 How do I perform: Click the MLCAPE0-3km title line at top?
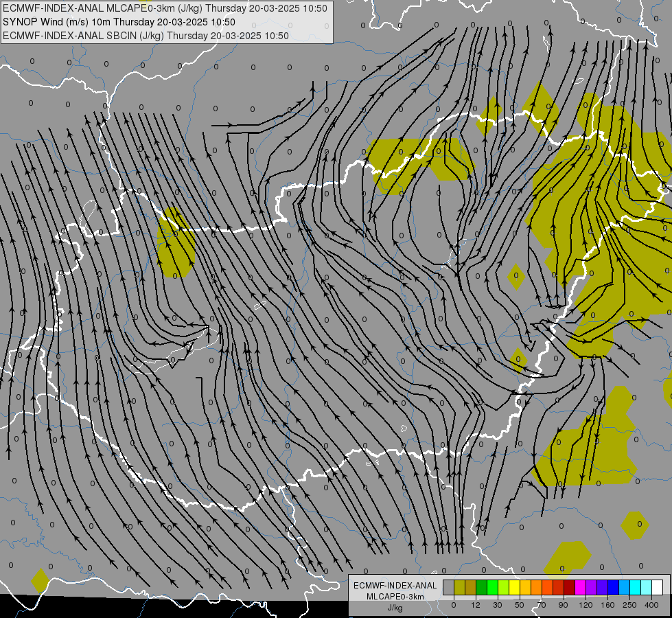pos(165,8)
